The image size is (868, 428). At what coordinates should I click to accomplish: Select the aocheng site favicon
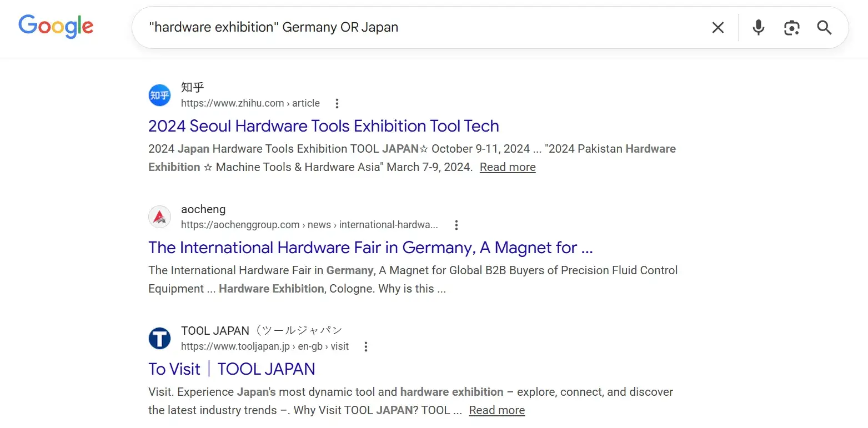[x=159, y=216]
